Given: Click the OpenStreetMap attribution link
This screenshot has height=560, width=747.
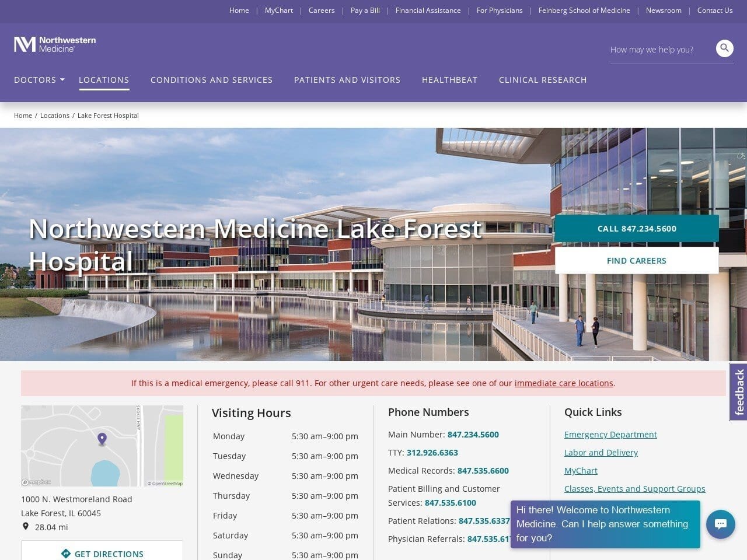Looking at the screenshot, I should click(x=165, y=483).
